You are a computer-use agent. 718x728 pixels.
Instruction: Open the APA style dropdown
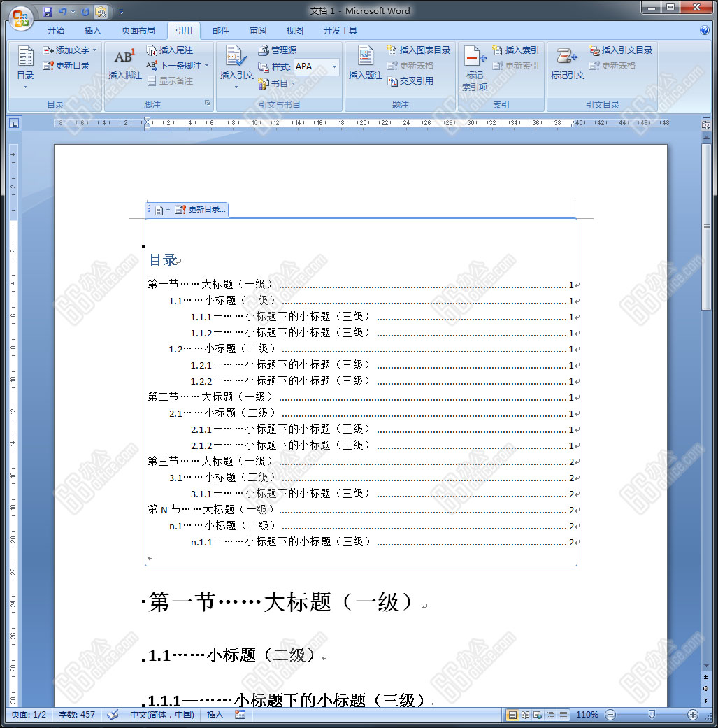point(334,67)
